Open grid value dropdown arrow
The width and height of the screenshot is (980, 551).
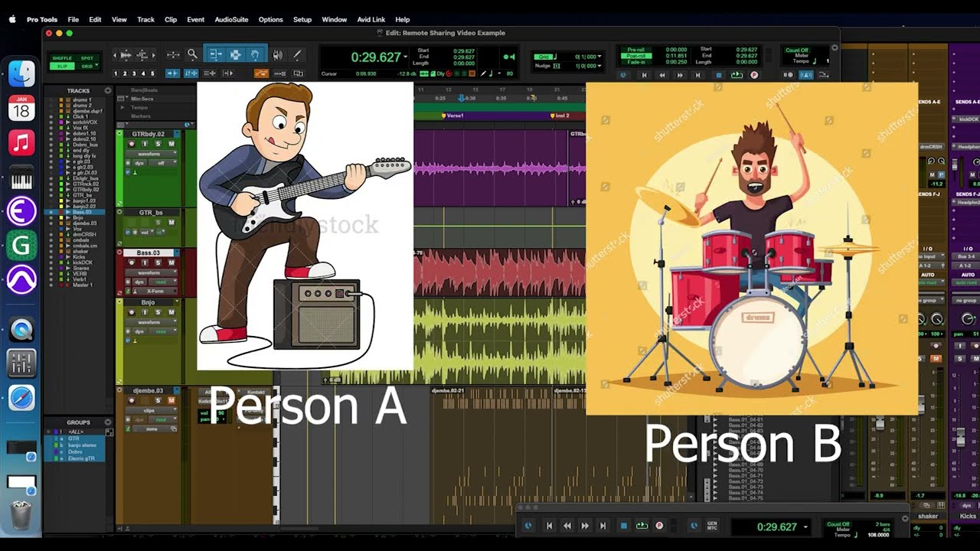coord(599,57)
